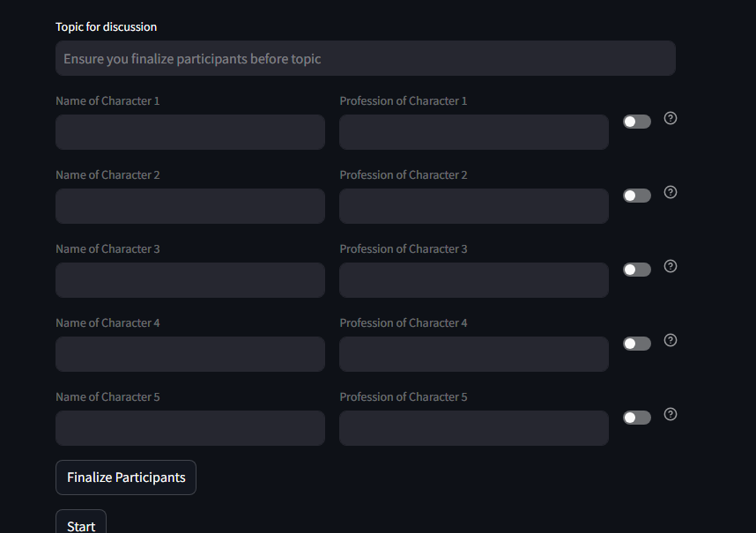Viewport: 756px width, 533px height.
Task: Click the Profession of Character 5 field
Action: (x=474, y=428)
